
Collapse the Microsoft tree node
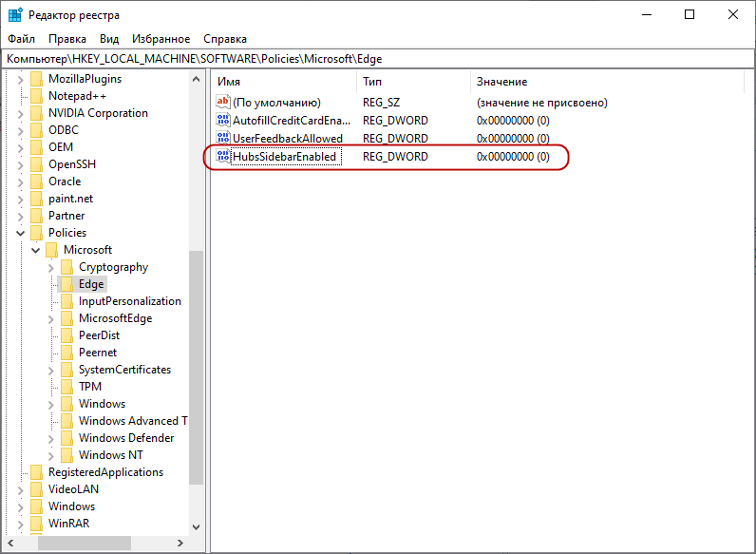pos(36,250)
